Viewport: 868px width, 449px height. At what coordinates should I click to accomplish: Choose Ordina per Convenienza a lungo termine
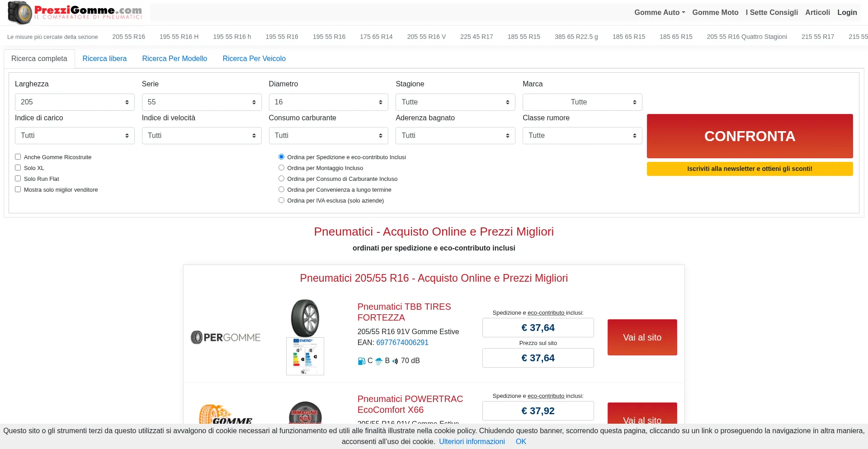click(x=281, y=189)
